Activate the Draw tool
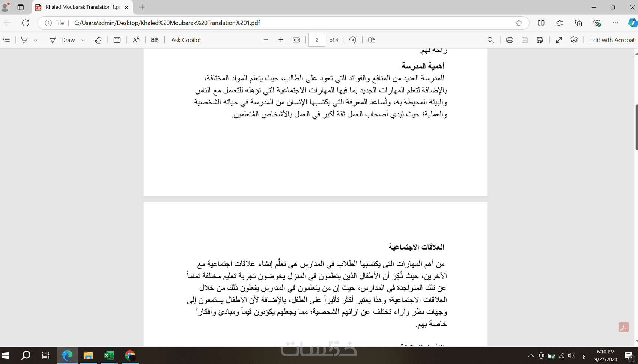The width and height of the screenshot is (638, 364). [62, 40]
